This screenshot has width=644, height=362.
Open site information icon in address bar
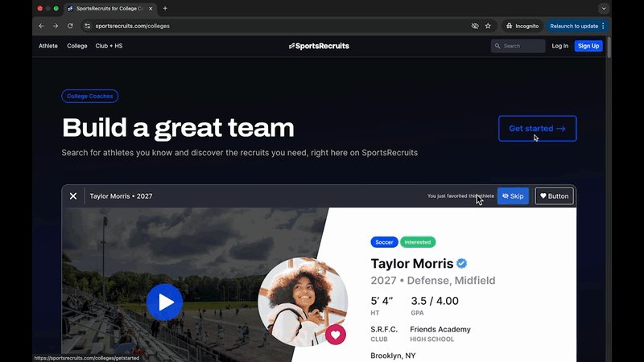[87, 26]
